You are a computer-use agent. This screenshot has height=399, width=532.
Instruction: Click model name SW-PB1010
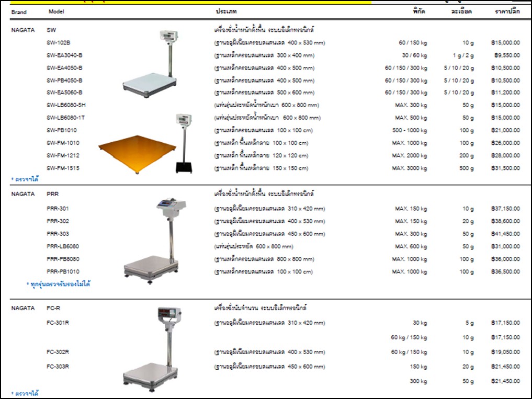(62, 130)
